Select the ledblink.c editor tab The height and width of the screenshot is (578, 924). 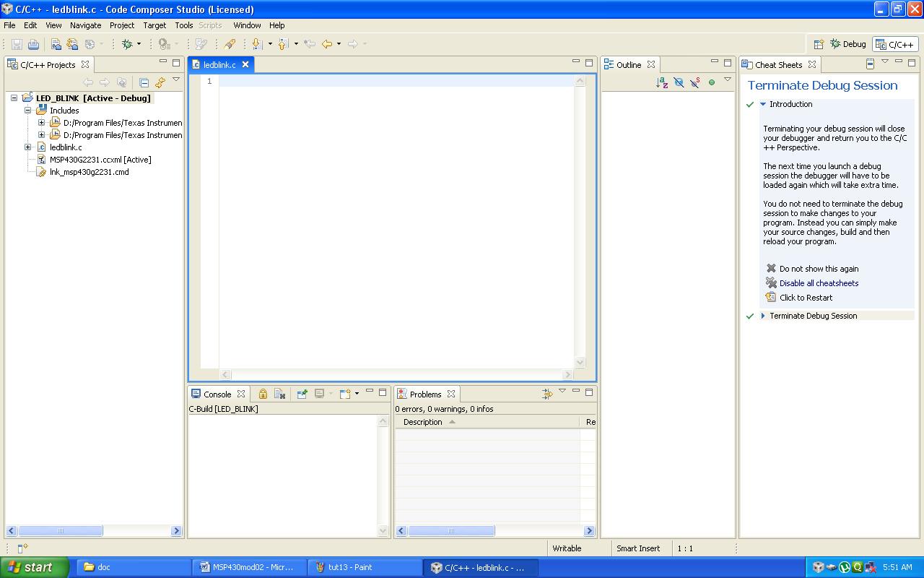pyautogui.click(x=219, y=64)
